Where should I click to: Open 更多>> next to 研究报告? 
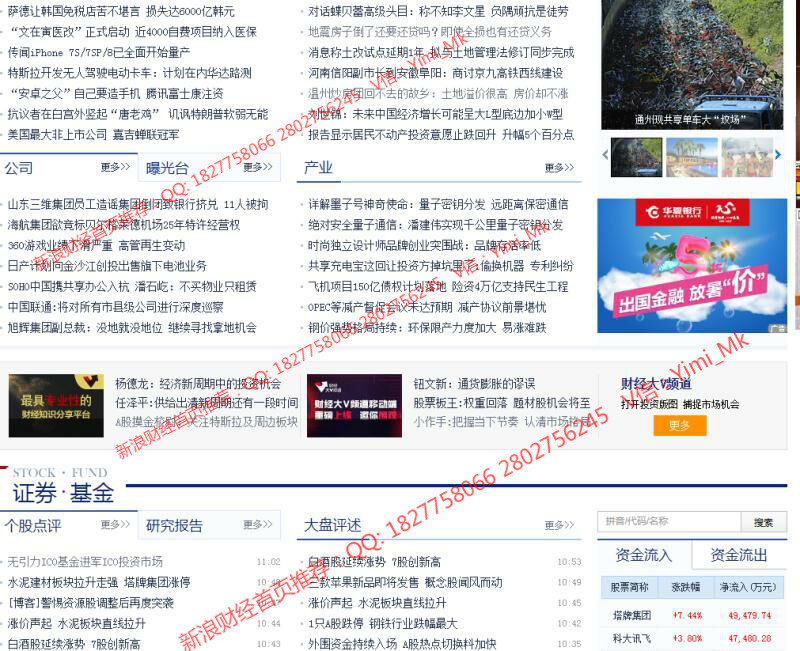[x=258, y=524]
